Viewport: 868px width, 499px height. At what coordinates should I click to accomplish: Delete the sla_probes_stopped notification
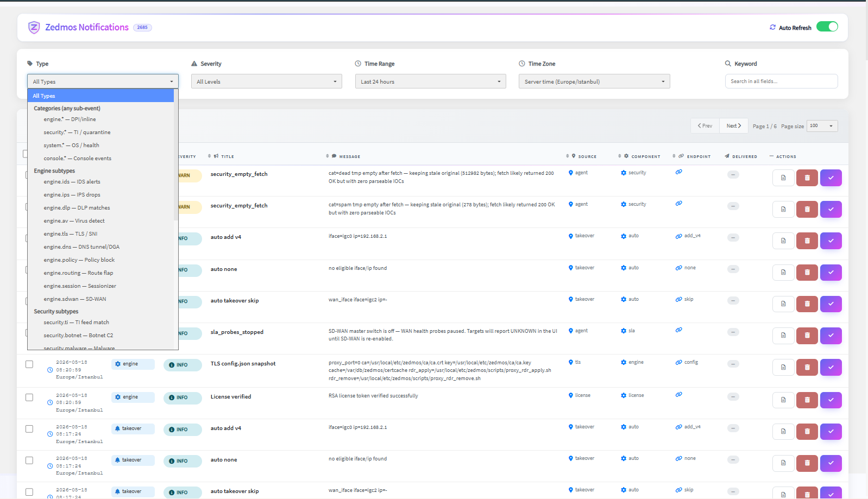click(807, 336)
